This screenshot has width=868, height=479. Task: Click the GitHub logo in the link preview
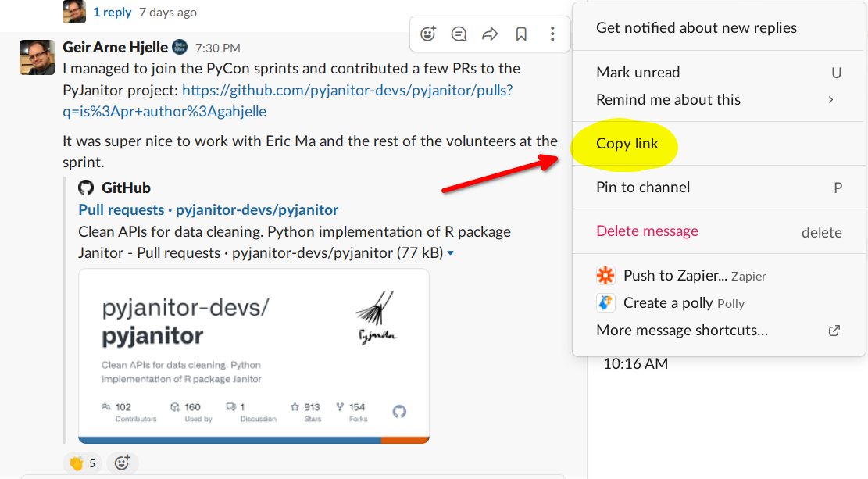click(86, 188)
